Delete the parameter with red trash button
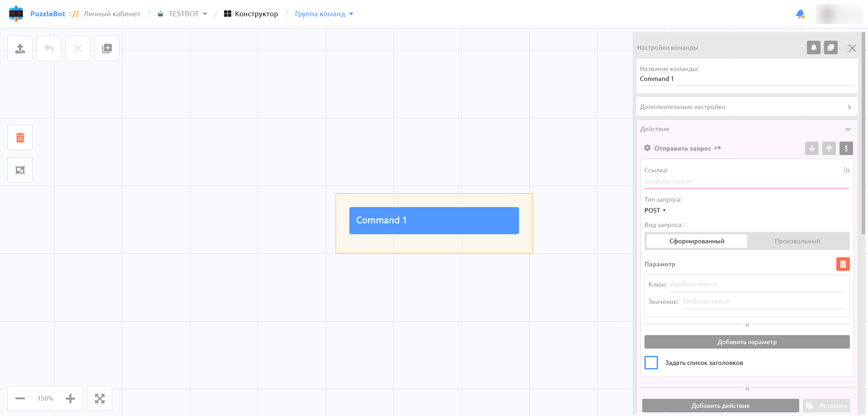The width and height of the screenshot is (868, 416). point(843,264)
